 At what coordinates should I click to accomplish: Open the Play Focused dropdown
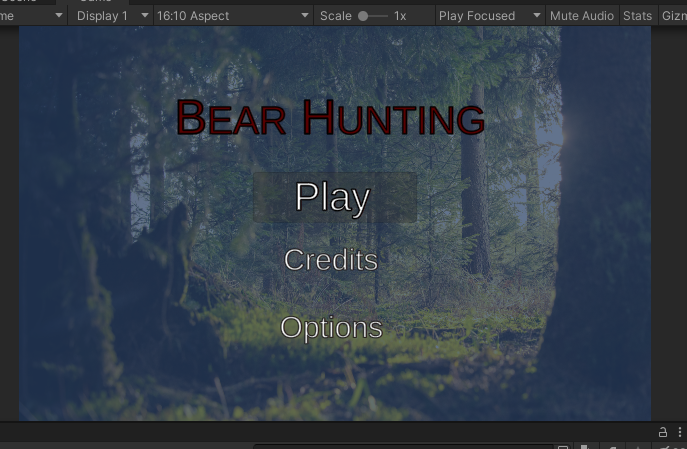click(x=490, y=16)
